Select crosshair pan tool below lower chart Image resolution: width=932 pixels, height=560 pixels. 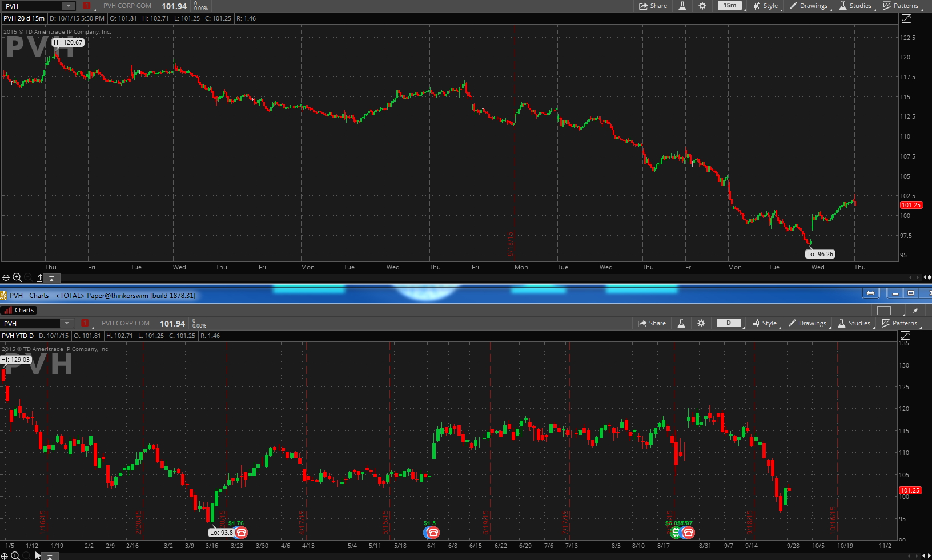point(4,556)
